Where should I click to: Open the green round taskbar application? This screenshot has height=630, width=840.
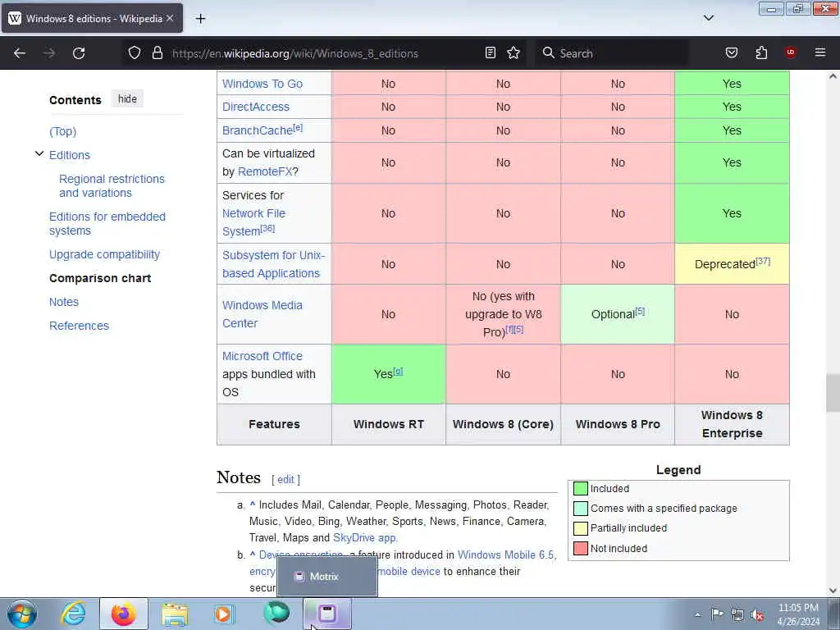click(276, 614)
